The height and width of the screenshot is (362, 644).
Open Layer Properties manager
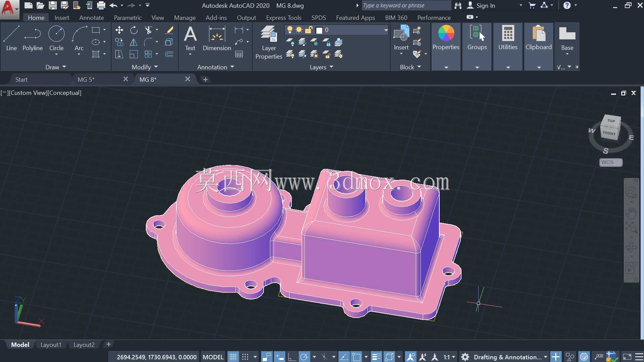[x=269, y=43]
